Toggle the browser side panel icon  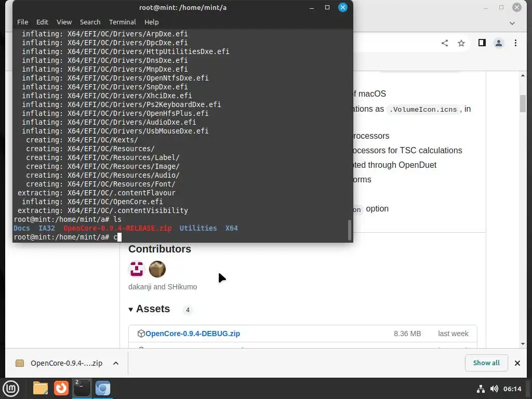coord(482,43)
